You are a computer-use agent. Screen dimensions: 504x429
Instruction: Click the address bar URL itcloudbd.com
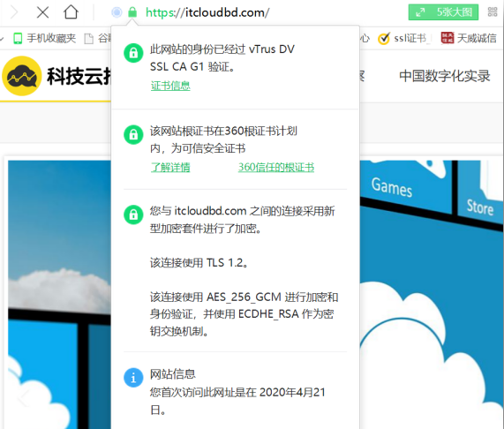click(x=207, y=12)
